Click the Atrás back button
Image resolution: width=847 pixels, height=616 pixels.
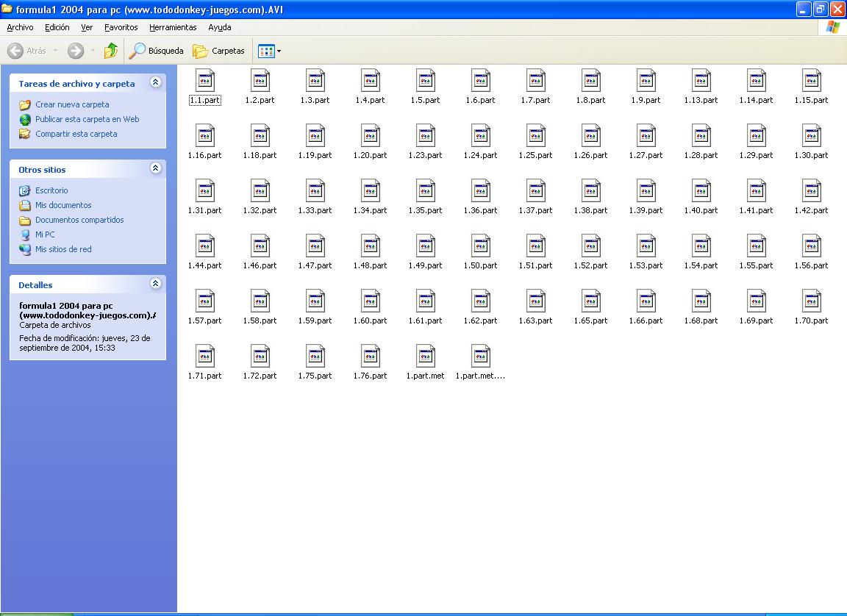[27, 51]
